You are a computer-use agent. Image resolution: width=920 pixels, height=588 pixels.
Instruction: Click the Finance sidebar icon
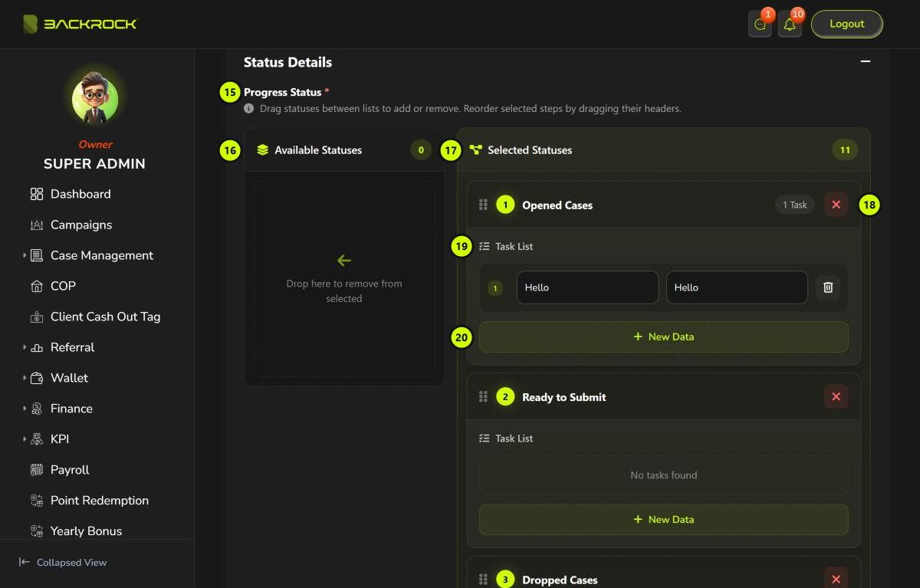[x=37, y=409]
